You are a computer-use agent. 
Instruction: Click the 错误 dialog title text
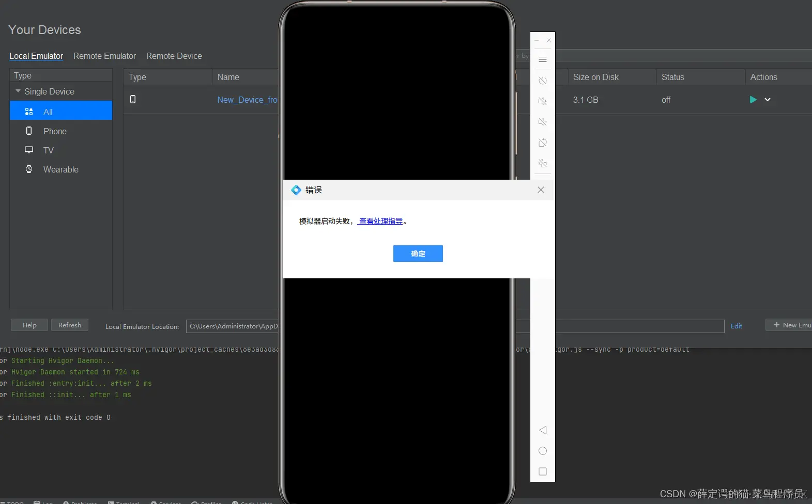pos(314,190)
